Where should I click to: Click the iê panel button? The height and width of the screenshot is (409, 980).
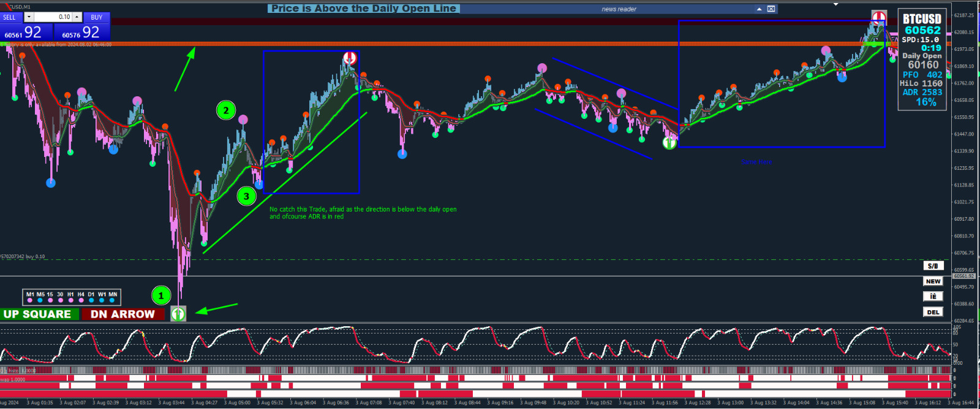933,297
